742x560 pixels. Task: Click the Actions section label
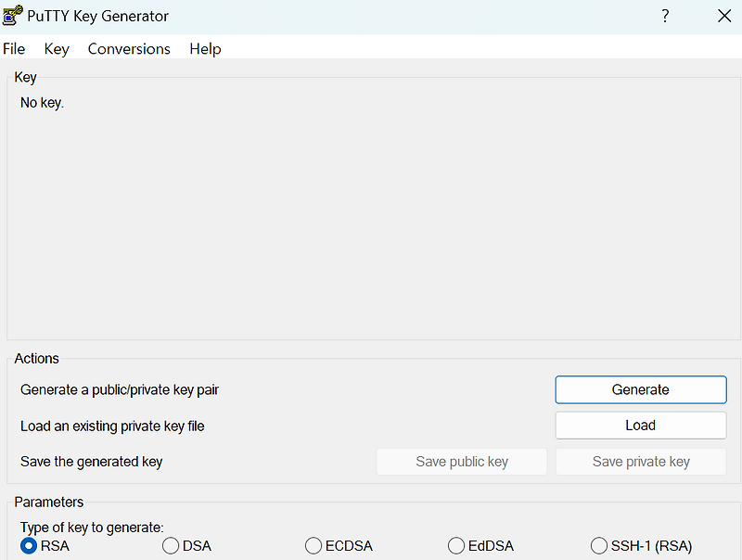(36, 358)
